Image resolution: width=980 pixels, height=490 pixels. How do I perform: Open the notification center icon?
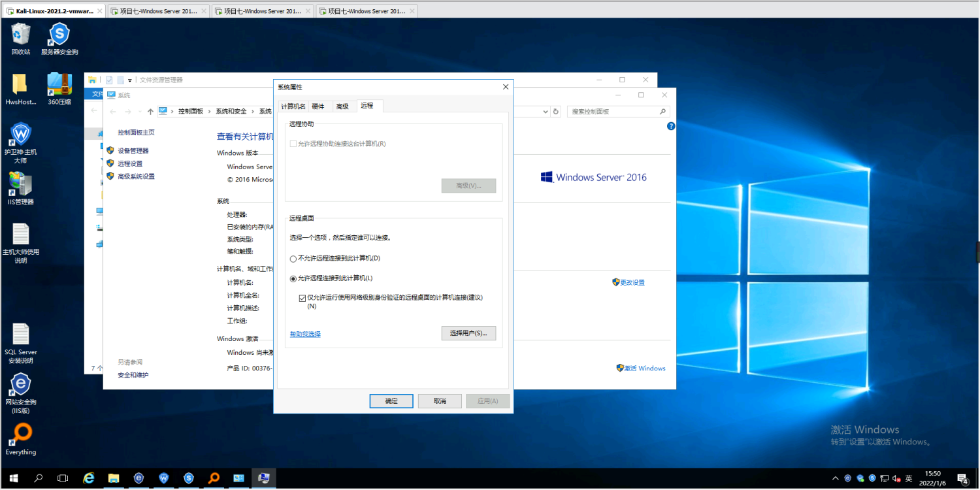tap(962, 478)
